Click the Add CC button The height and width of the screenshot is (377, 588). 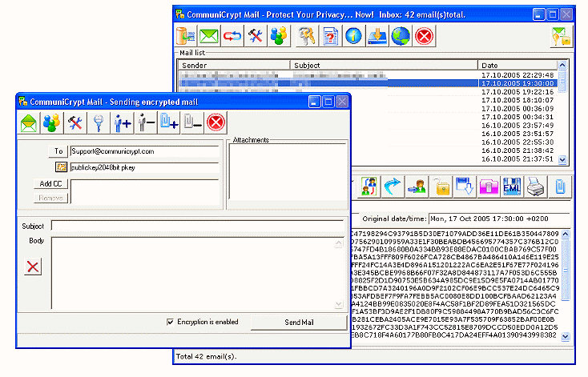pos(50,183)
